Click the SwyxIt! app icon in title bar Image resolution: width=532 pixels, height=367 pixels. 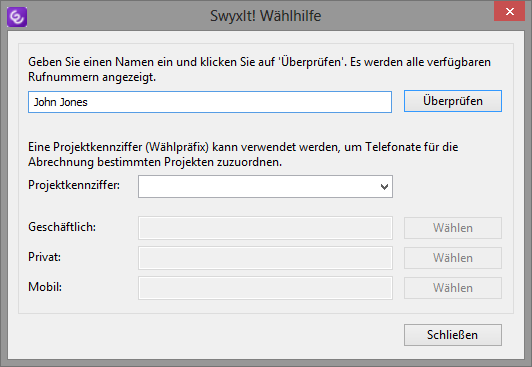(17, 17)
